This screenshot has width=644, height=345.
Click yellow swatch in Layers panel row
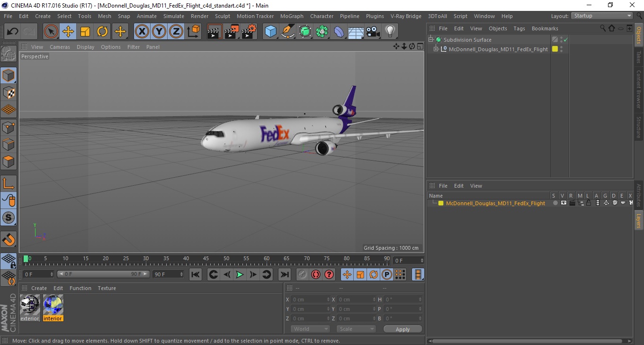[441, 203]
